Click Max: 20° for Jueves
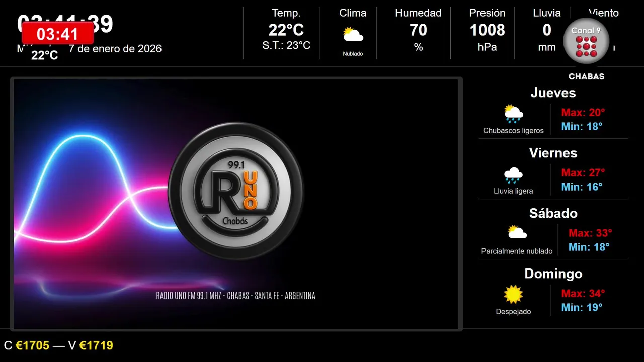Viewport: 644px width, 362px height. (583, 112)
